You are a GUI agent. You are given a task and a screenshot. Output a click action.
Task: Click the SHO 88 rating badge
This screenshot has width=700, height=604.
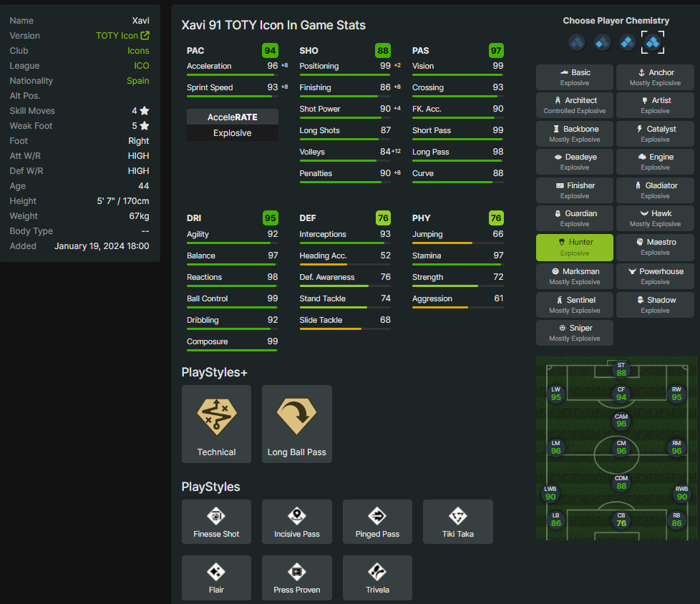(383, 50)
